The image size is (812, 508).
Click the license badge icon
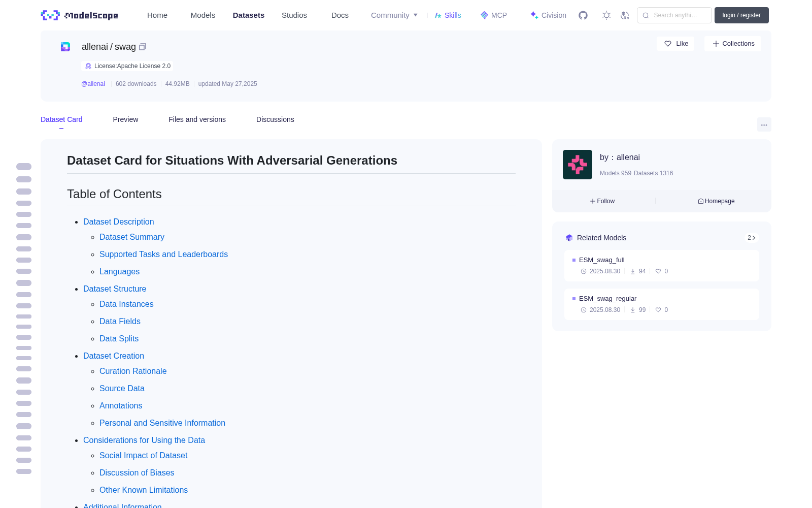pyautogui.click(x=88, y=66)
